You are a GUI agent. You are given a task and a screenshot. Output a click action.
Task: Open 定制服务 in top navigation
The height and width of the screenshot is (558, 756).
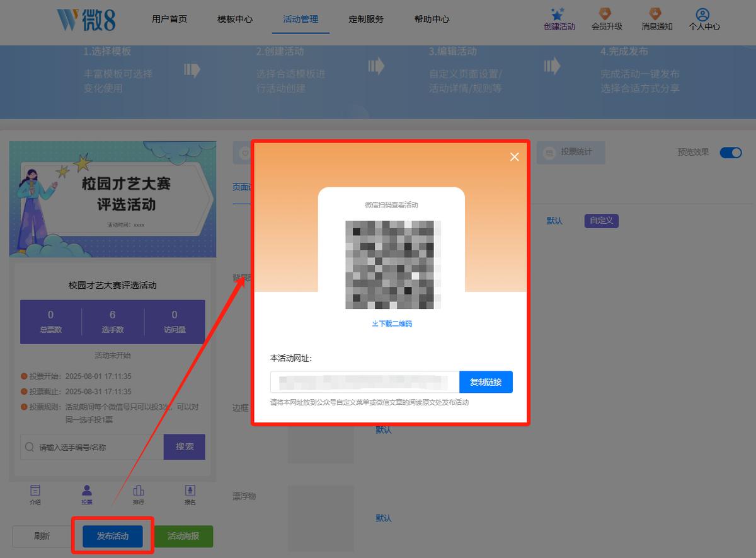(x=366, y=19)
